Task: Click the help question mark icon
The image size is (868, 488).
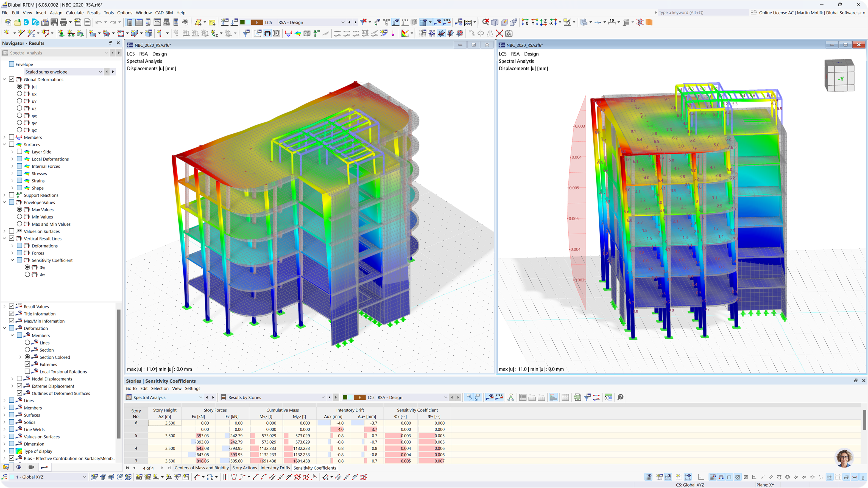Action: click(x=621, y=397)
